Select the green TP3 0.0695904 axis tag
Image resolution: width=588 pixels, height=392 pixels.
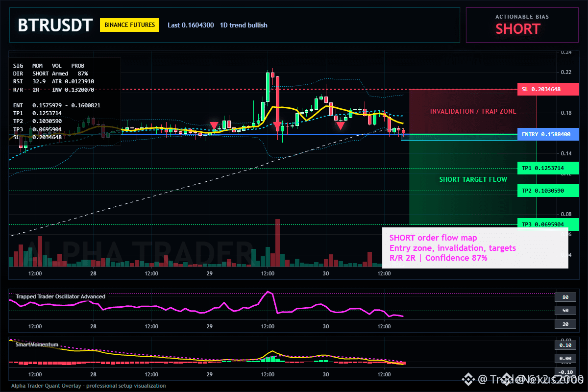pos(548,224)
